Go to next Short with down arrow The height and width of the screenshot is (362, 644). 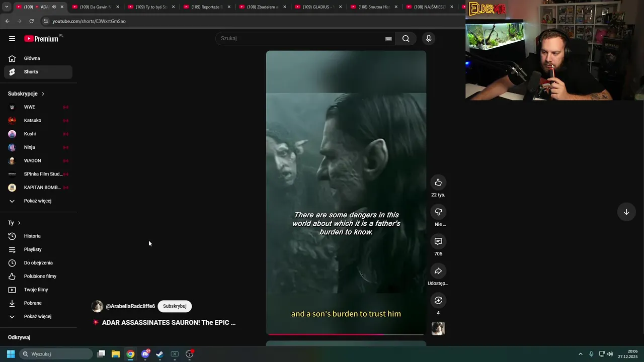pos(626,212)
